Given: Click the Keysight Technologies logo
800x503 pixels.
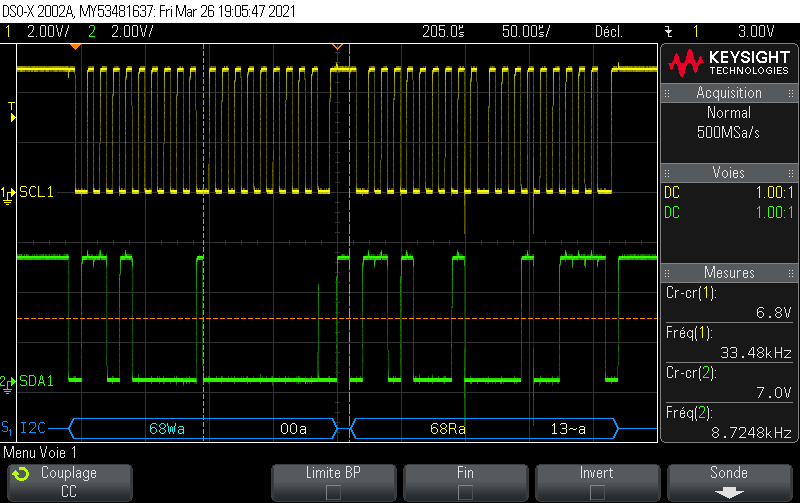Looking at the screenshot, I should coord(729,63).
